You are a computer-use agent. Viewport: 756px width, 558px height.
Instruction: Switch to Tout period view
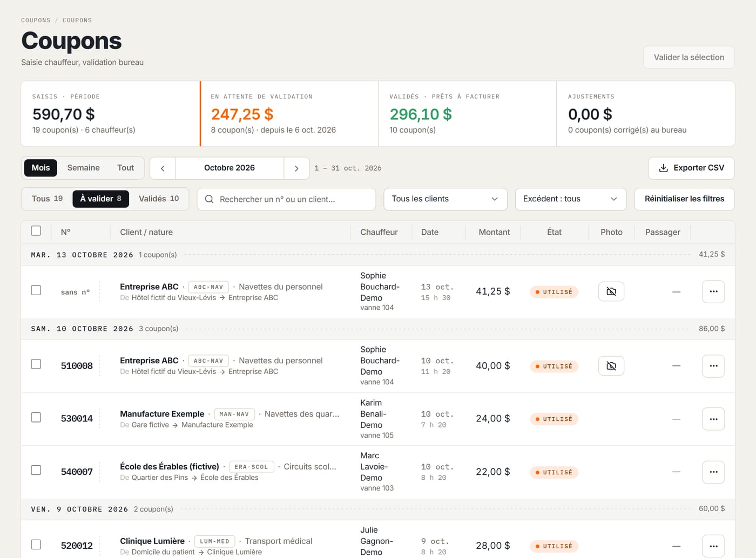tap(125, 168)
